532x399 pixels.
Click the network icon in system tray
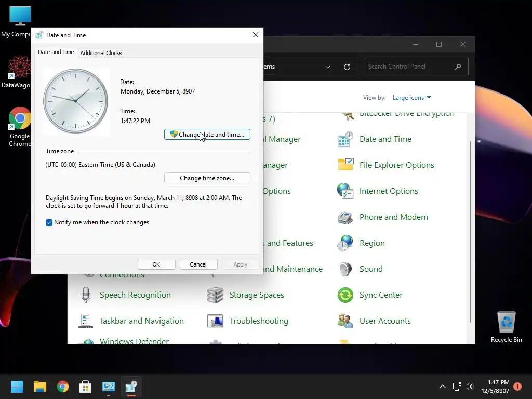[457, 387]
